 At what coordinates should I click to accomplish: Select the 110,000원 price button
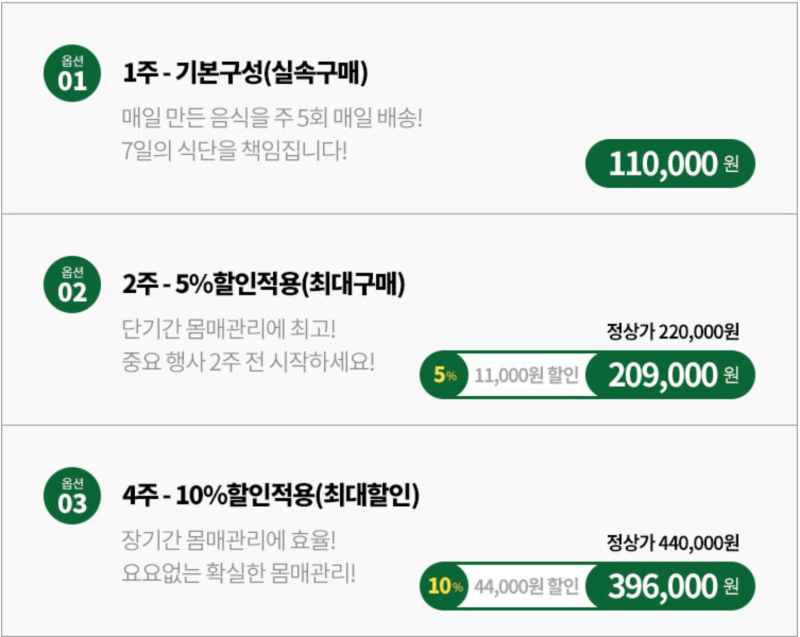pyautogui.click(x=670, y=164)
